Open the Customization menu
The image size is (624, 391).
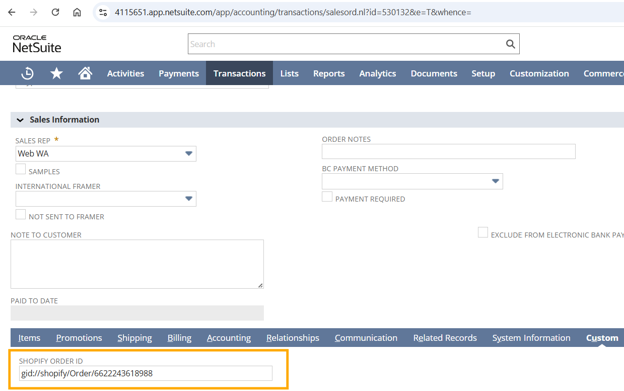[539, 74]
